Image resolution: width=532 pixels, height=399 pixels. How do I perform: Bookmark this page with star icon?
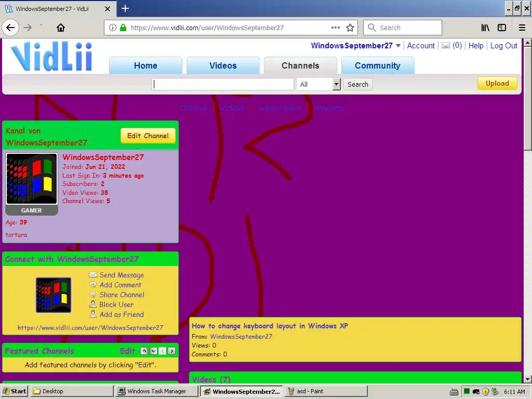350,28
